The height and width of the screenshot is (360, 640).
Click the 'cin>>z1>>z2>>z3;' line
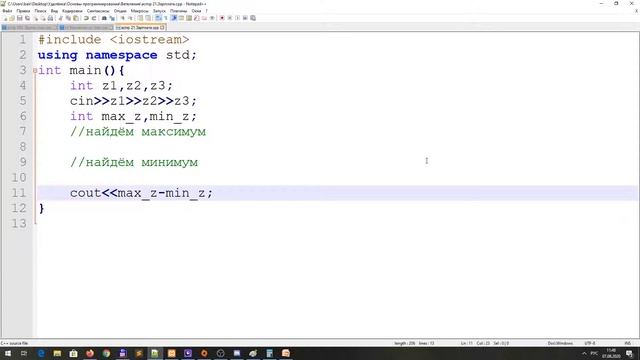[x=133, y=101]
